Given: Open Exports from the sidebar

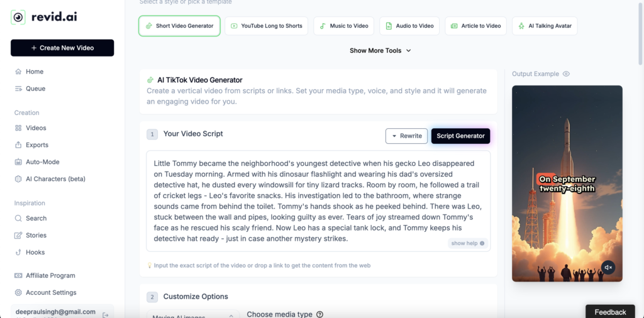Looking at the screenshot, I should (36, 145).
